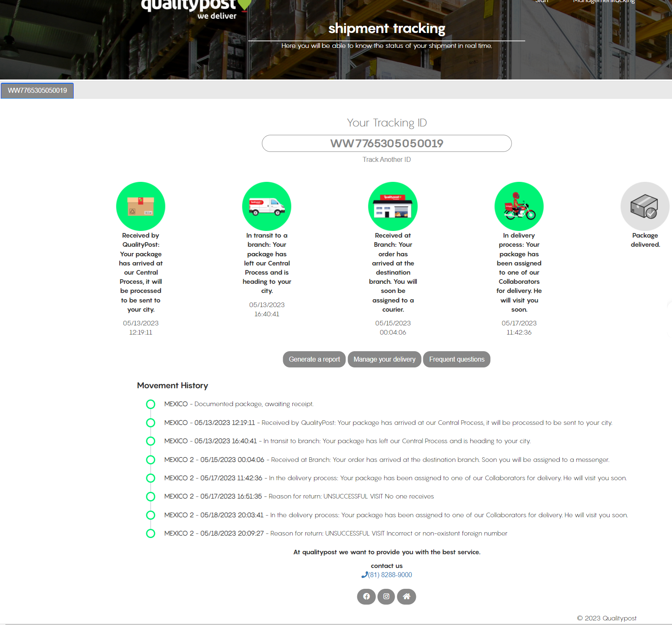Click the gray Package delivered icon
The image size is (672, 625).
[x=645, y=206]
